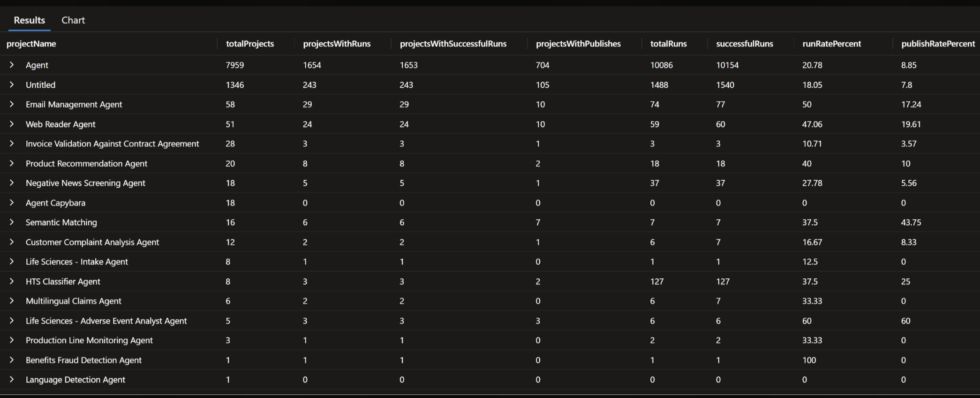980x398 pixels.
Task: Click the Negative News Screening Agent name
Action: tap(85, 183)
